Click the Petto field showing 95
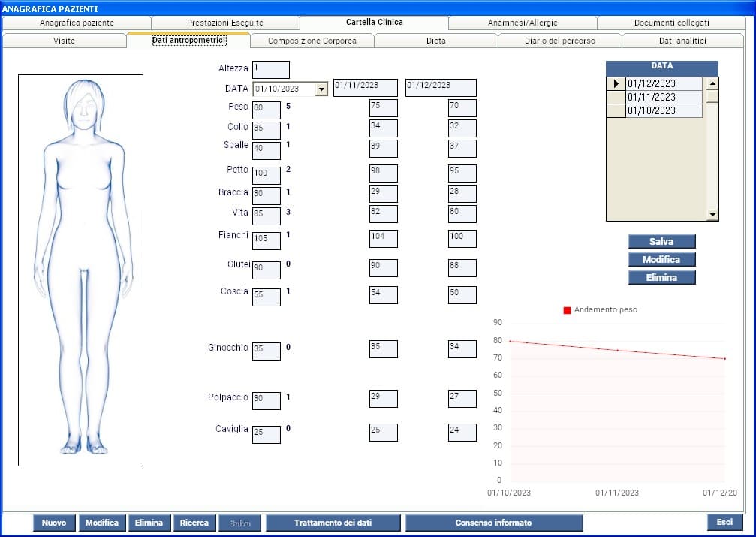756x537 pixels. click(x=462, y=173)
